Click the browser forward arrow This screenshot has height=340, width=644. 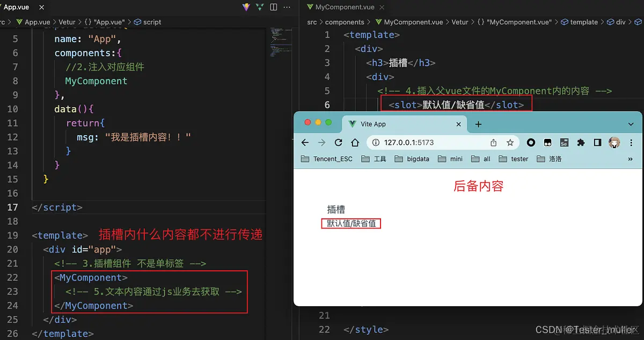click(x=322, y=142)
